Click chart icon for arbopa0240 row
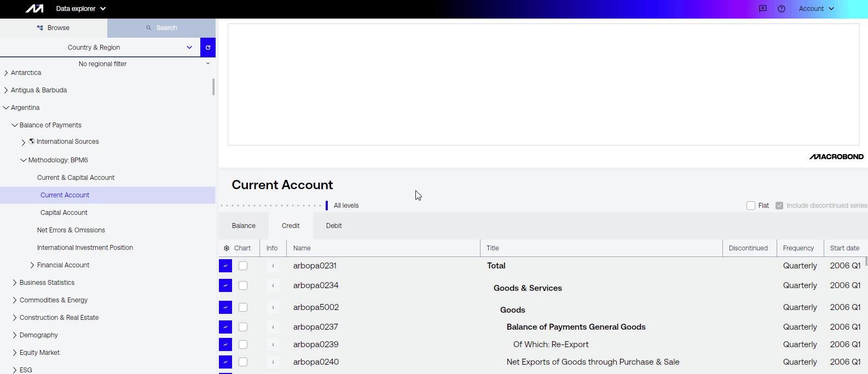Screen dimensions: 868x374 tap(225, 362)
